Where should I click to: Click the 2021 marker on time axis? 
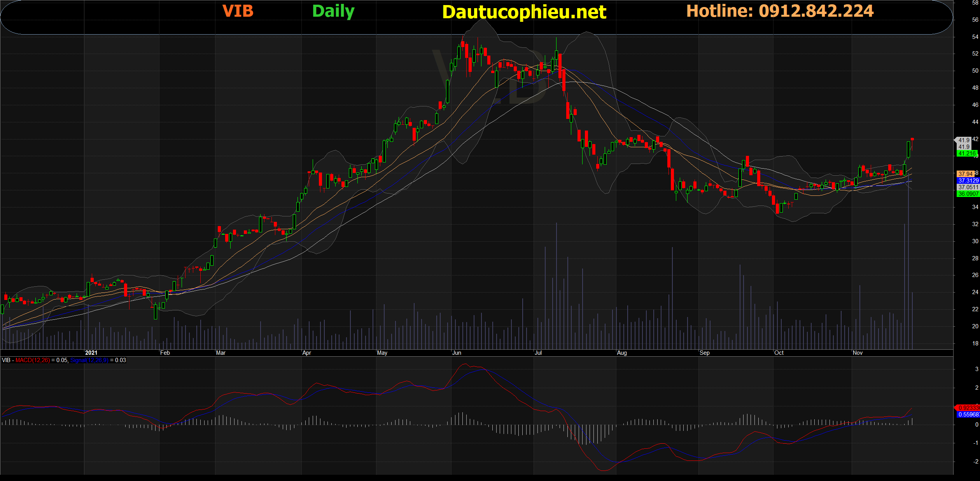pyautogui.click(x=91, y=353)
